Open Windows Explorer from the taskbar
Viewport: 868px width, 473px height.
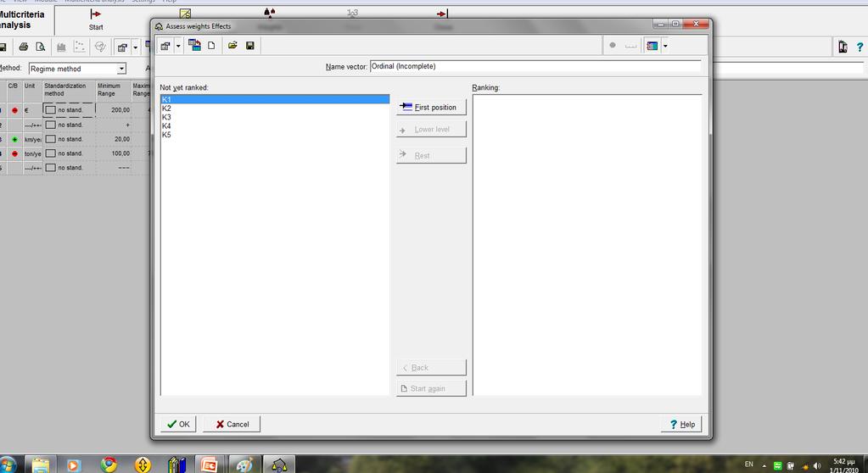pyautogui.click(x=40, y=465)
